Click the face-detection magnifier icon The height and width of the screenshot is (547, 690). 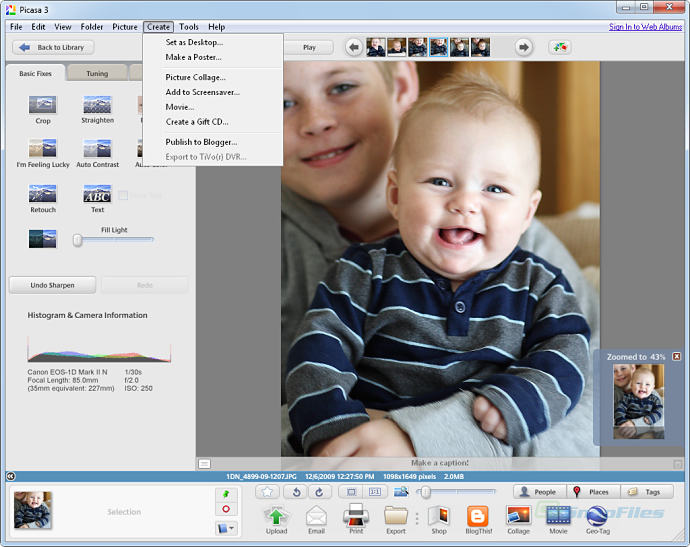click(x=400, y=492)
